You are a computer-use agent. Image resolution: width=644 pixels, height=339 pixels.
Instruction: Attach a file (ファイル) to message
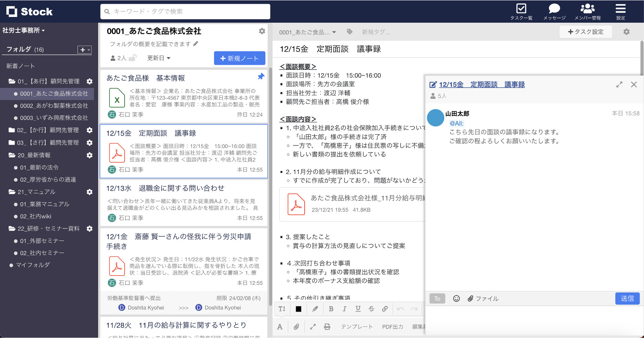click(483, 299)
